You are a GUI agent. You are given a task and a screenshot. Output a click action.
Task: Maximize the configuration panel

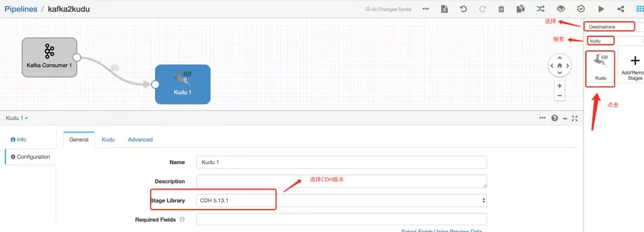tap(575, 118)
